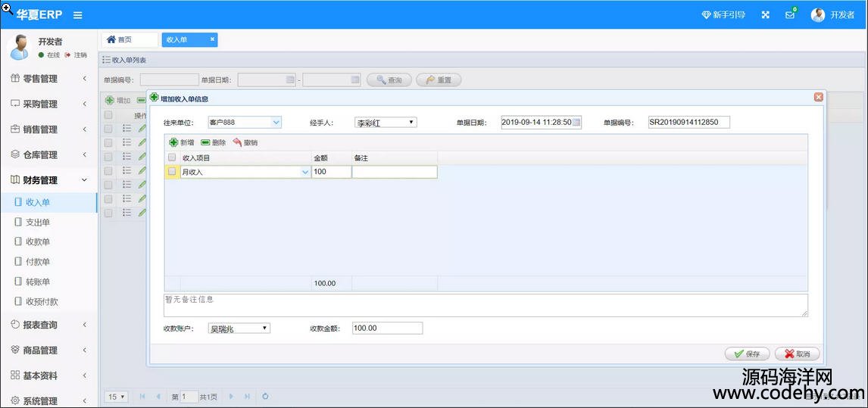Open the 新手引导 guide link
This screenshot has height=408, width=868.
pyautogui.click(x=723, y=15)
